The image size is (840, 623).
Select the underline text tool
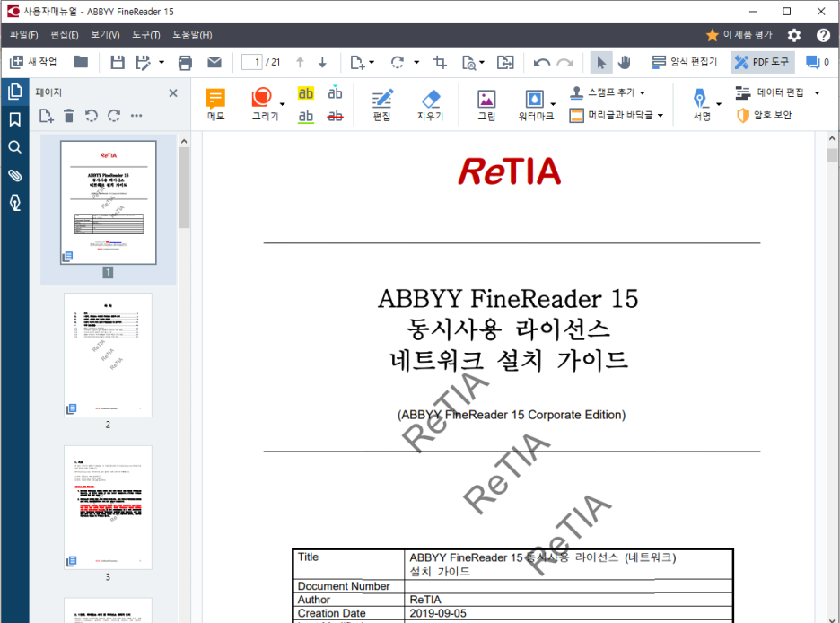click(x=306, y=116)
